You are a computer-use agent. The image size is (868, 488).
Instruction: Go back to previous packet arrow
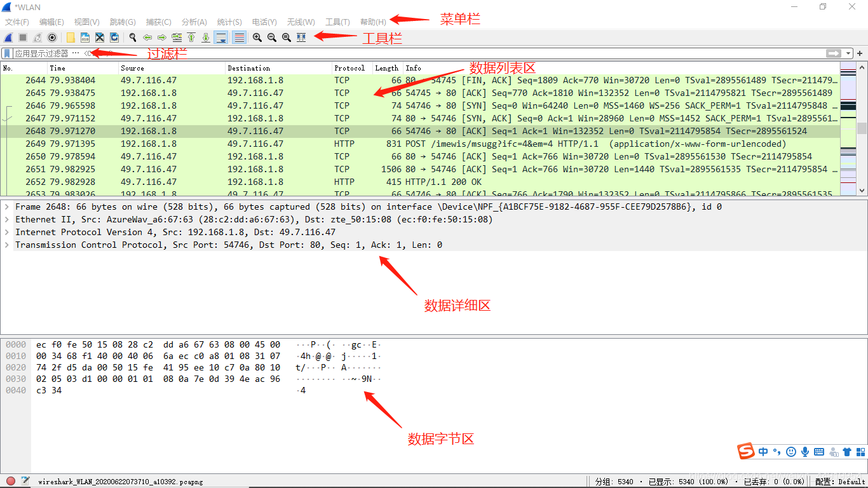tap(147, 37)
